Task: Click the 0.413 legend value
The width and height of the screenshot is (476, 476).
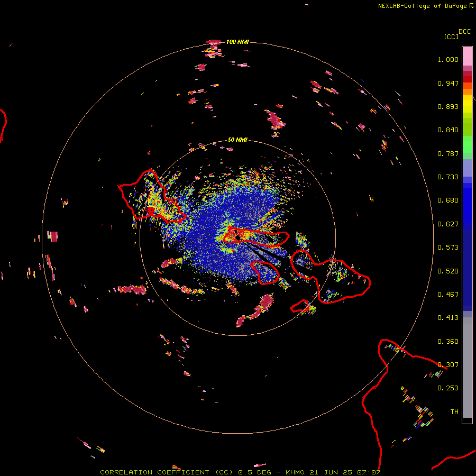Action: (x=448, y=318)
